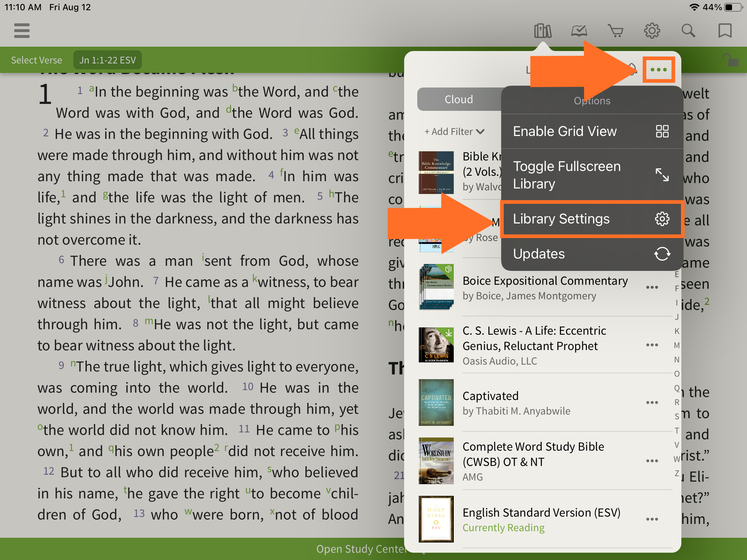Viewport: 747px width, 560px height.
Task: Tap the Jn 1:1-22 ESV reference button
Action: [108, 60]
